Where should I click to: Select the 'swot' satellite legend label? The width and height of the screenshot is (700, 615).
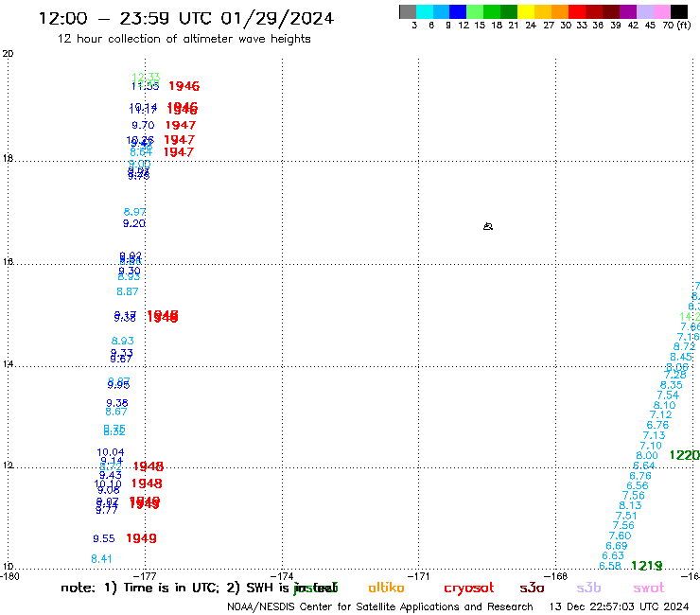pyautogui.click(x=649, y=588)
